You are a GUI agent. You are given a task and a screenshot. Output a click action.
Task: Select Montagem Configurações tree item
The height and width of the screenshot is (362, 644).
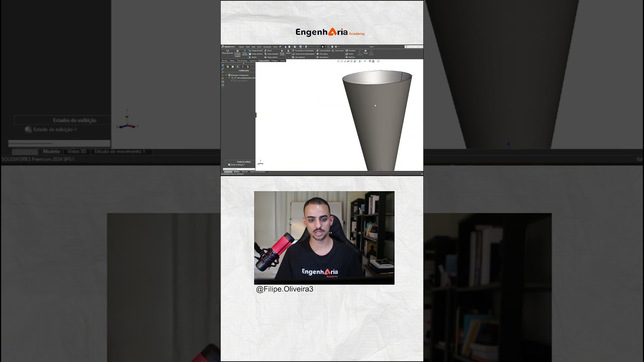coord(239,75)
